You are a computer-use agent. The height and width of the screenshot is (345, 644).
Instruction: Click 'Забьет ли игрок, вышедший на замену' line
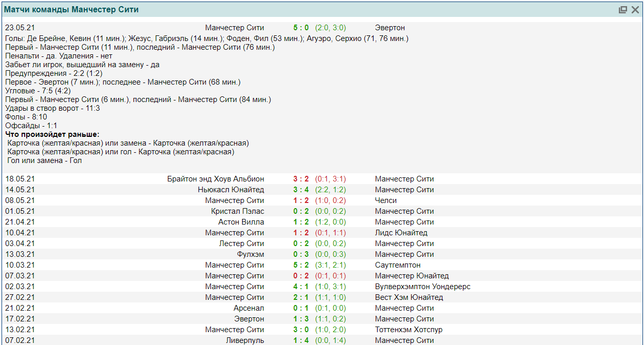click(82, 65)
